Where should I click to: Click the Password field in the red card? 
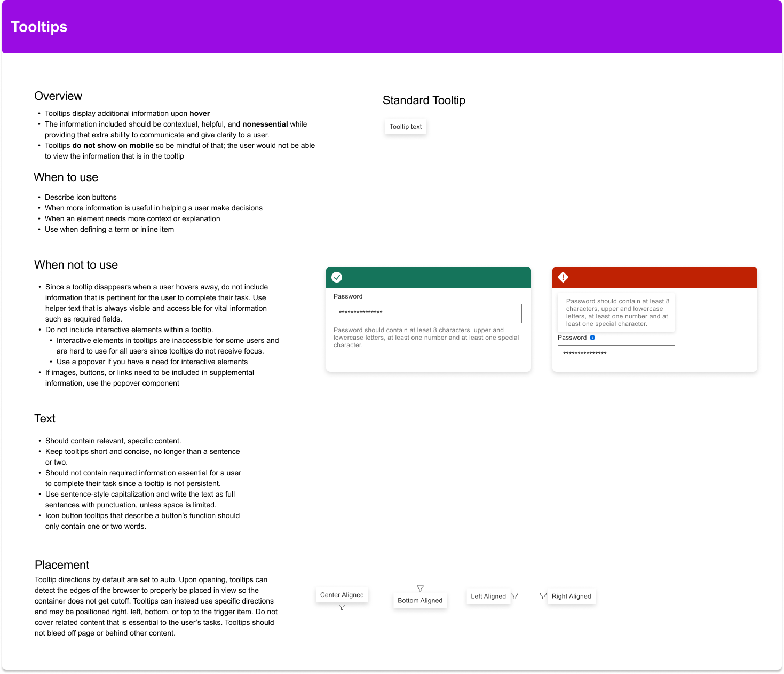616,355
